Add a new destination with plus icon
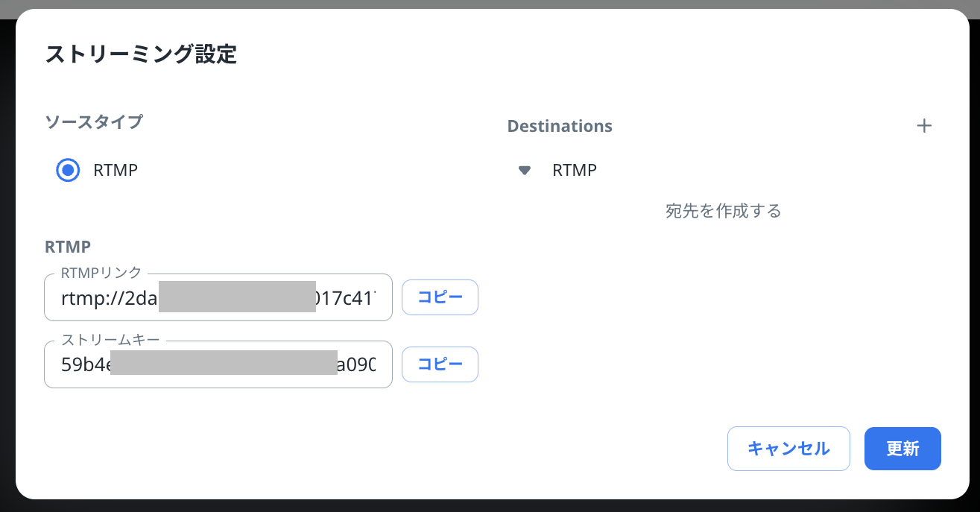980x512 pixels. (x=924, y=126)
